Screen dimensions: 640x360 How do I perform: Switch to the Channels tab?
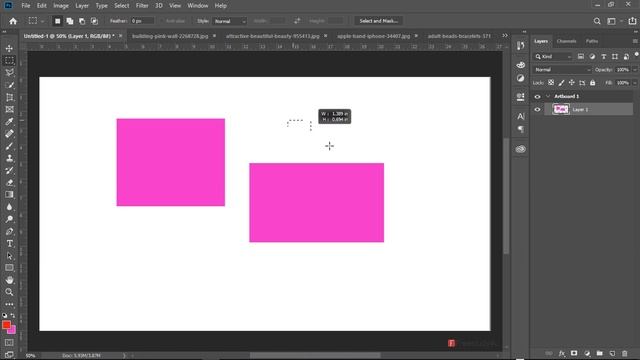(x=567, y=41)
